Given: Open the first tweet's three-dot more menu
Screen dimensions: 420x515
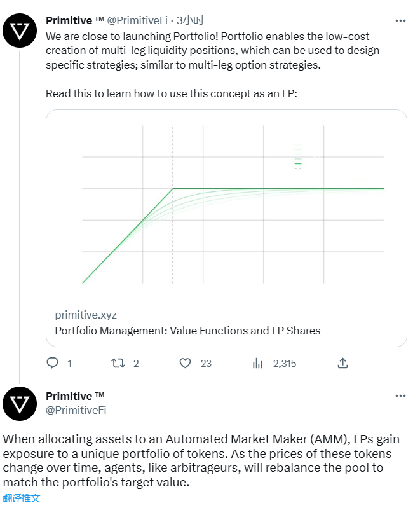Looking at the screenshot, I should click(x=400, y=21).
